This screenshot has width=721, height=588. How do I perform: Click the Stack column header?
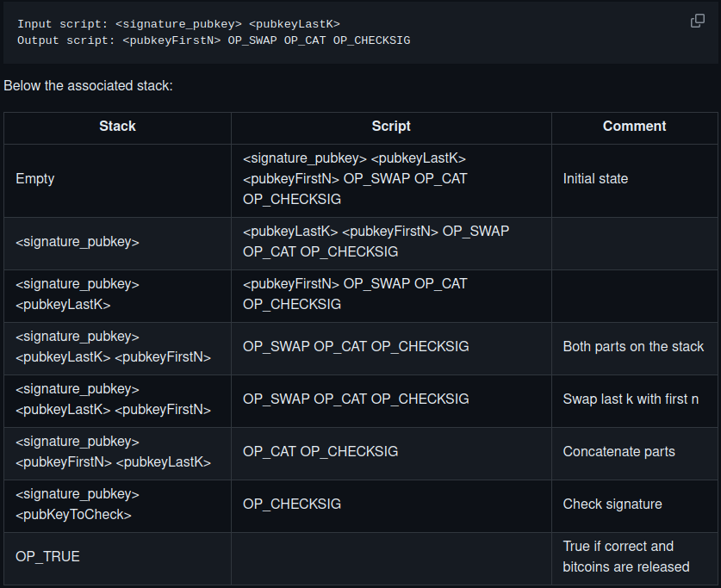coord(117,127)
